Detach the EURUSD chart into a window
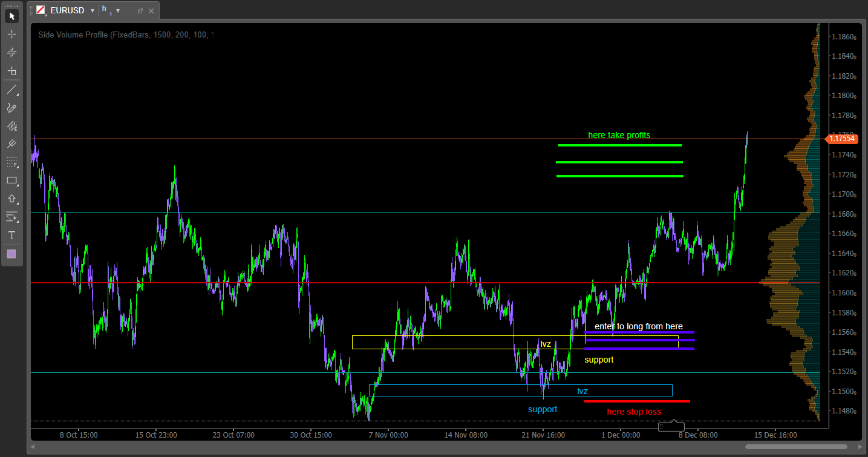 (x=140, y=11)
